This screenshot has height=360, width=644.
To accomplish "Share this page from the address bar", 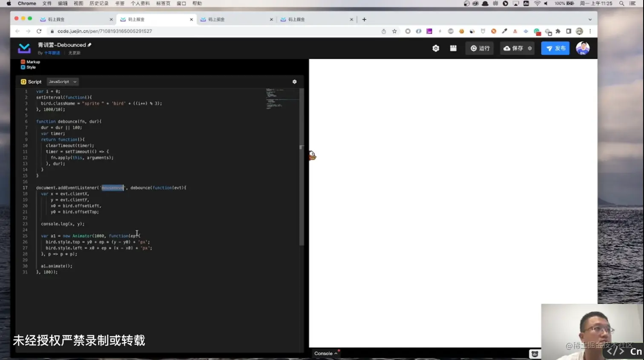I will (384, 31).
